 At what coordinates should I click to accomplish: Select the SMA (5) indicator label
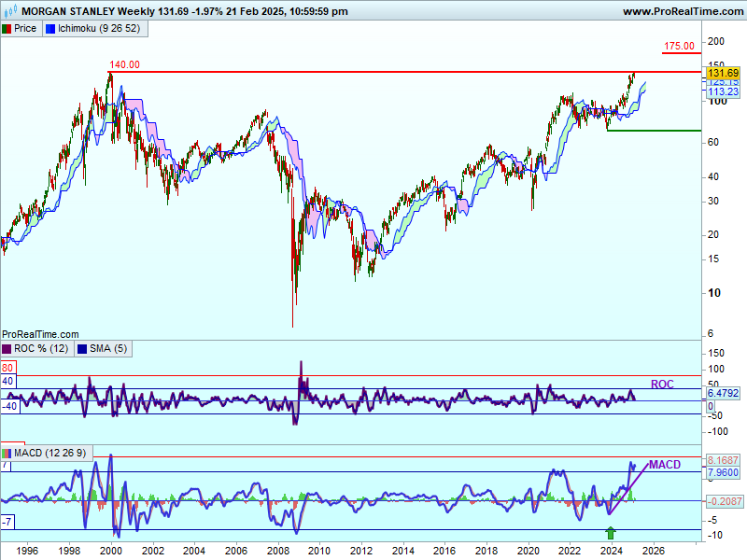[109, 348]
